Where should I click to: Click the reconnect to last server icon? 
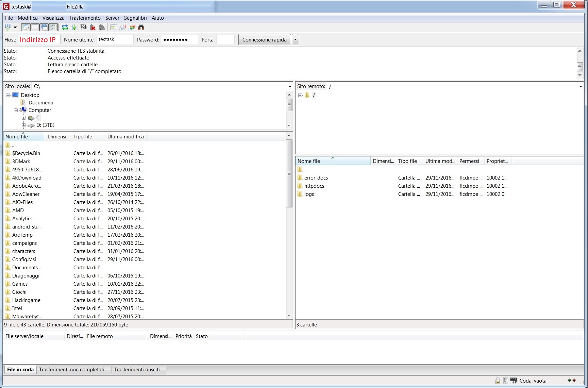pyautogui.click(x=102, y=27)
